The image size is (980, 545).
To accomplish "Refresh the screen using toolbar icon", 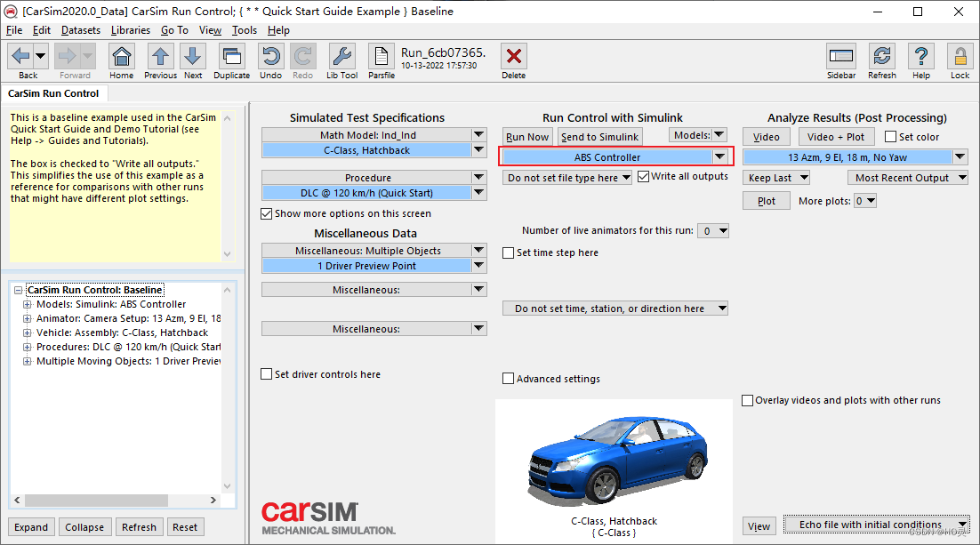I will 882,56.
